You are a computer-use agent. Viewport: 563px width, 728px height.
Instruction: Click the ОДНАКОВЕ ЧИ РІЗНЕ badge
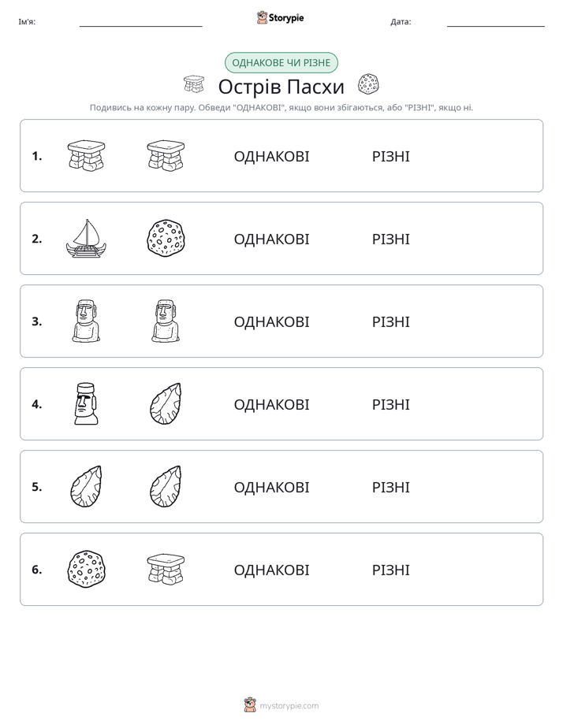pyautogui.click(x=281, y=63)
